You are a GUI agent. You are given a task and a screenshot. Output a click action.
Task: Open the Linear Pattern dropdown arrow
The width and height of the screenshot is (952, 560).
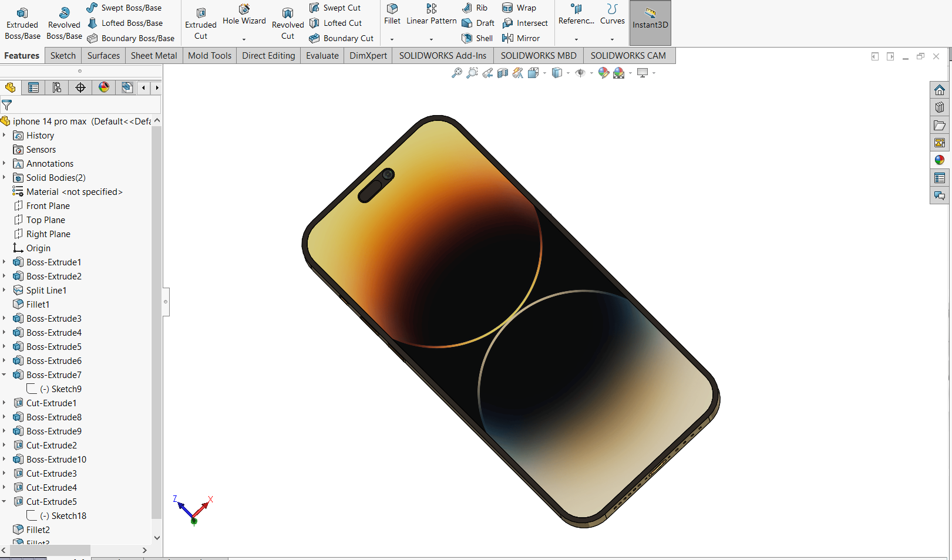point(432,39)
